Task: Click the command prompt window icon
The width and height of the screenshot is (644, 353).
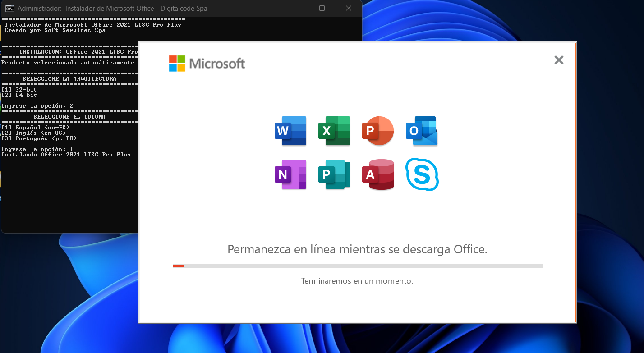Action: [x=9, y=8]
